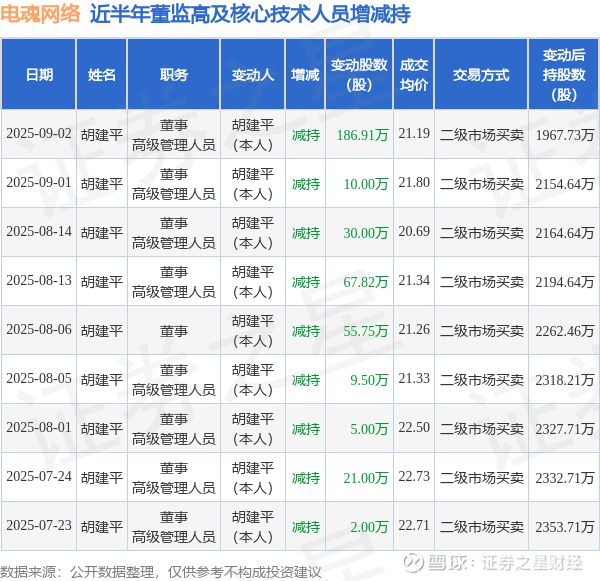Viewport: 600px width, 581px height.
Task: Click the 减持 label in 2025-08-14 row
Action: pyautogui.click(x=306, y=233)
